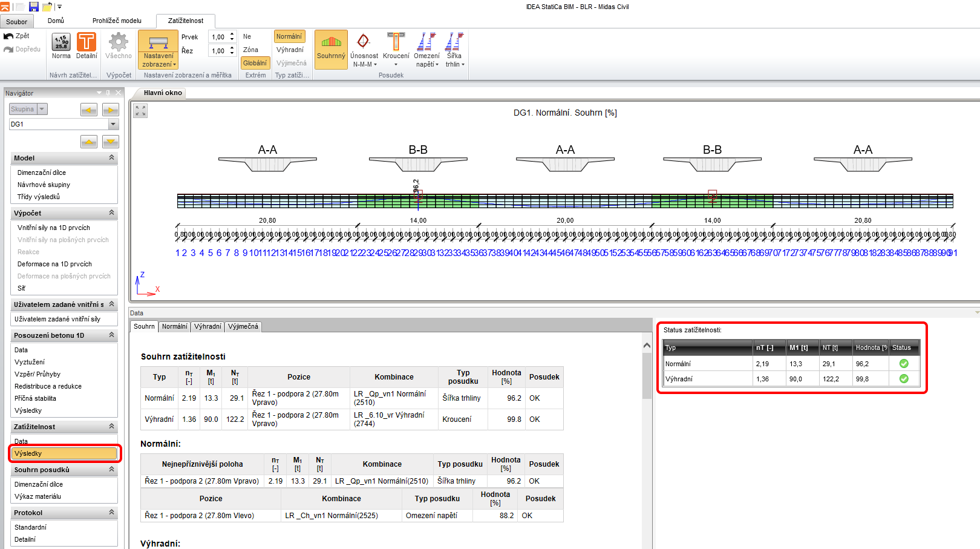The image size is (980, 549).
Task: Click the Řez scale input field
Action: 218,51
